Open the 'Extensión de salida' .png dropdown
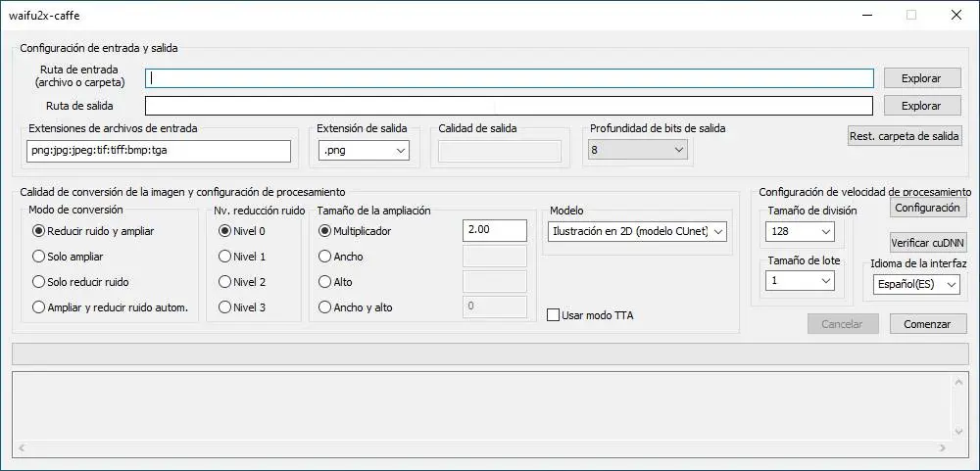Screen dimensions: 980x471 point(364,150)
